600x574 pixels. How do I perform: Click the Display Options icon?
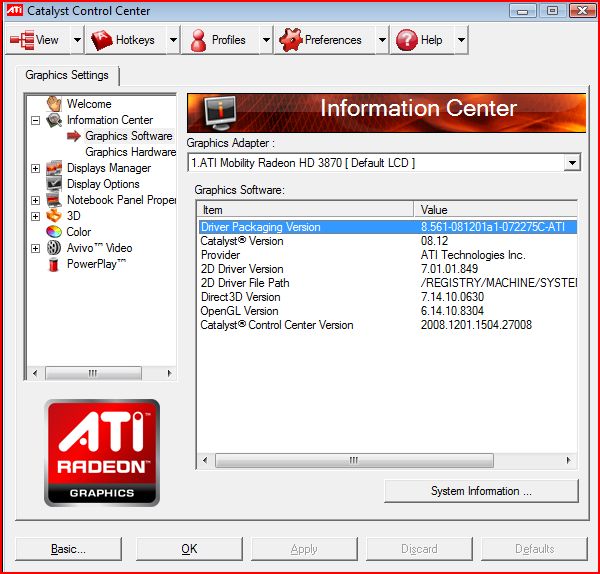tap(54, 184)
